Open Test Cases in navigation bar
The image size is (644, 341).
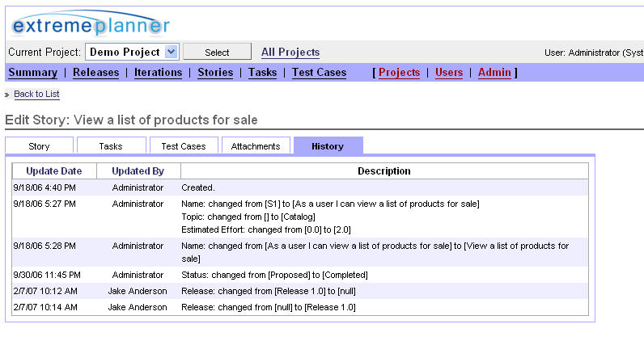[x=319, y=73]
